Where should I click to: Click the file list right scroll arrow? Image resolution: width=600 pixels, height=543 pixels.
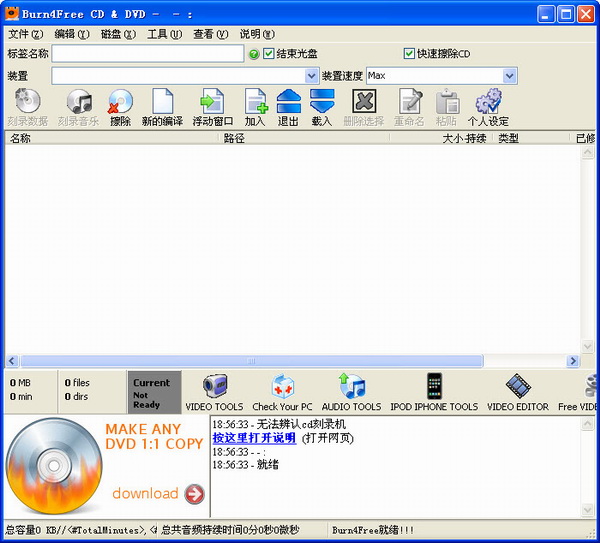coord(573,361)
